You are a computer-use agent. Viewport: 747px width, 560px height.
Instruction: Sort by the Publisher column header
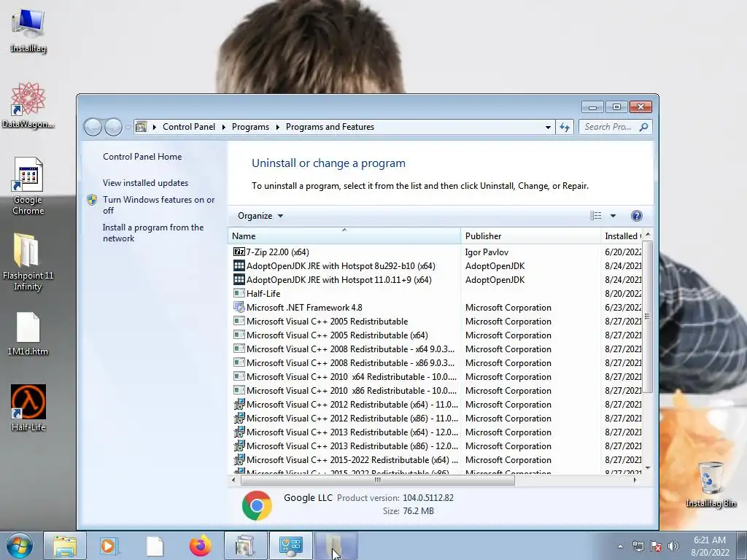pyautogui.click(x=531, y=236)
